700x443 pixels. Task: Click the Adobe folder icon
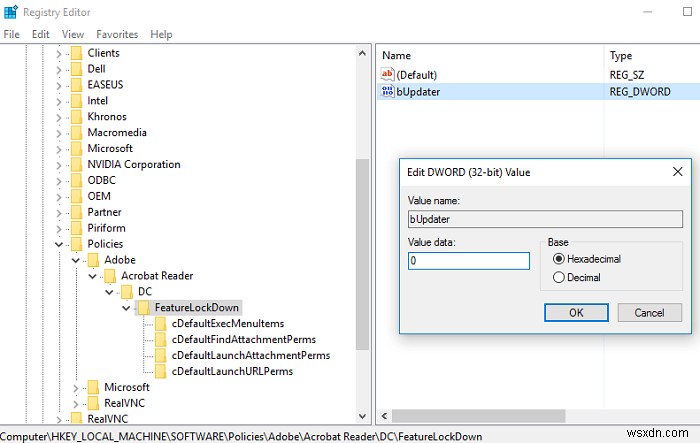tap(93, 260)
